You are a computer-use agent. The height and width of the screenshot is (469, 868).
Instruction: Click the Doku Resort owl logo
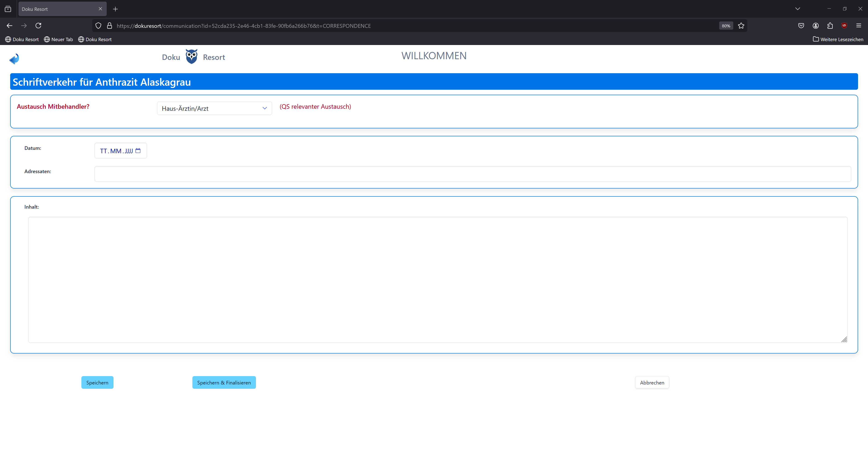pyautogui.click(x=191, y=57)
